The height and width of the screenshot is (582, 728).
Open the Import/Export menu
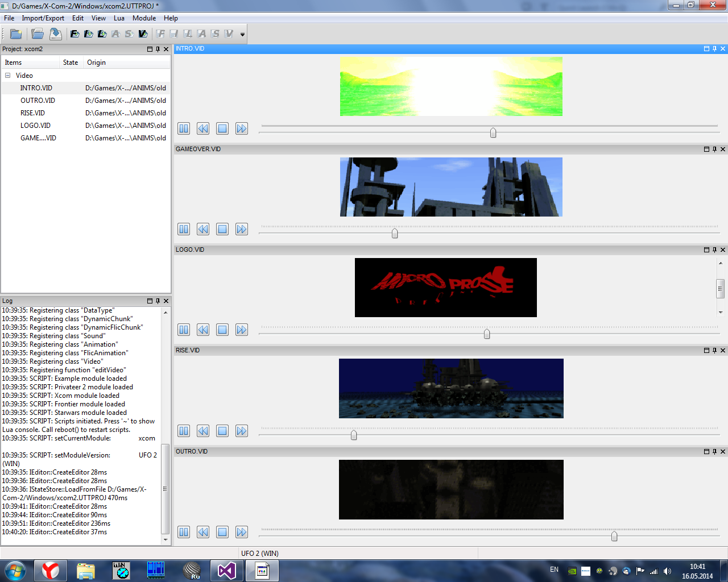pyautogui.click(x=43, y=18)
